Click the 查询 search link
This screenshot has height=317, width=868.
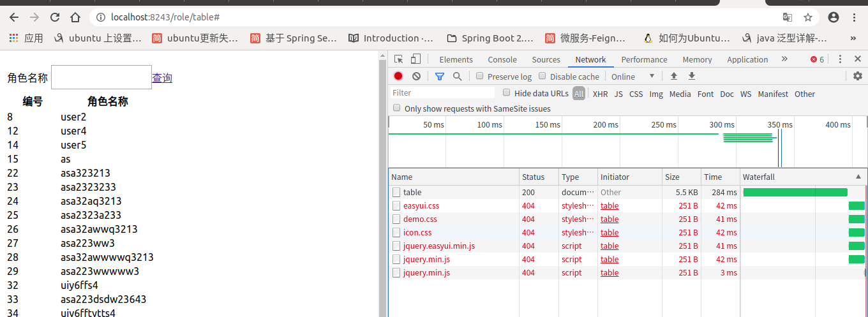click(x=162, y=78)
